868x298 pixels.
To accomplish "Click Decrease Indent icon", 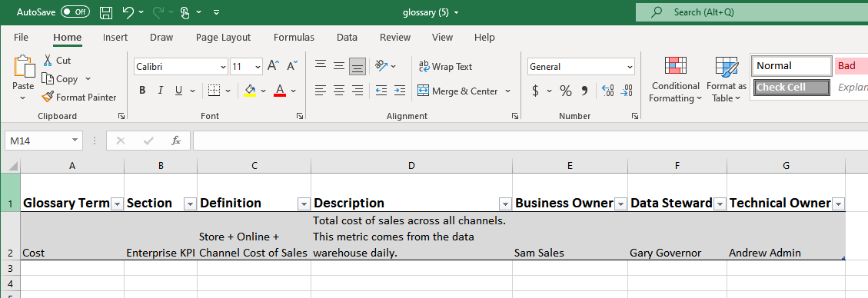I will [x=381, y=90].
